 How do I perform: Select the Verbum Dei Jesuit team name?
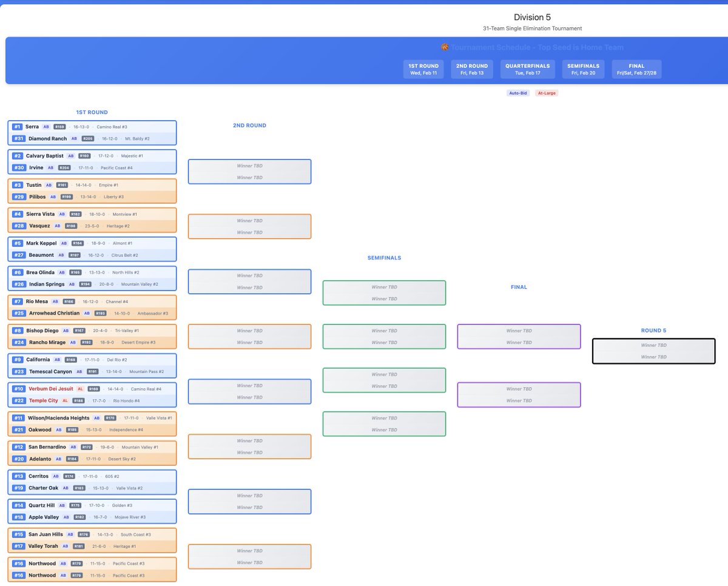coord(50,389)
